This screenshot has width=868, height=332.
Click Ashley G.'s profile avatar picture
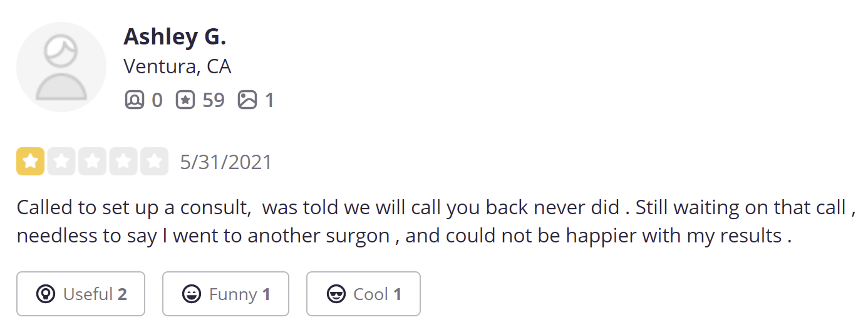pos(61,67)
